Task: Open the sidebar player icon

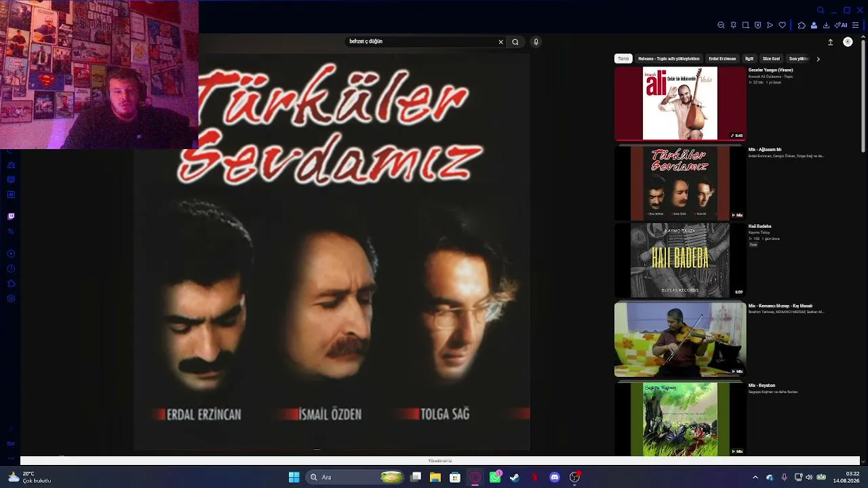Action: [x=11, y=254]
